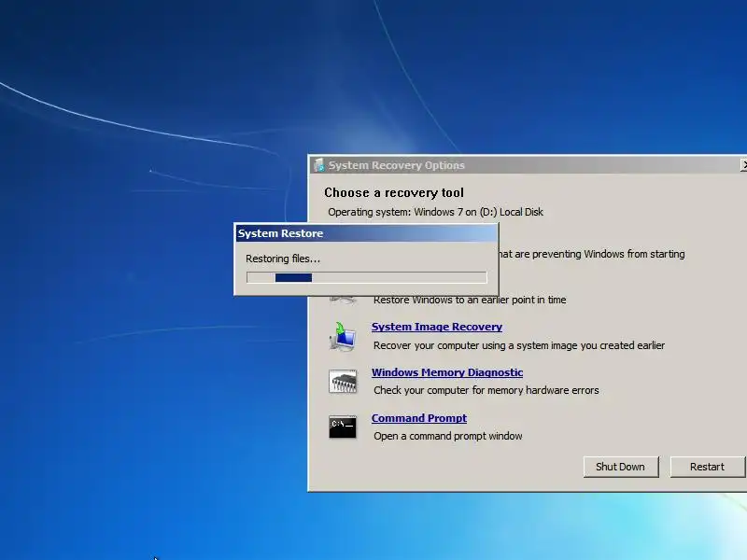Click the System Recovery Options title bar icon
The height and width of the screenshot is (560, 747).
tap(318, 165)
